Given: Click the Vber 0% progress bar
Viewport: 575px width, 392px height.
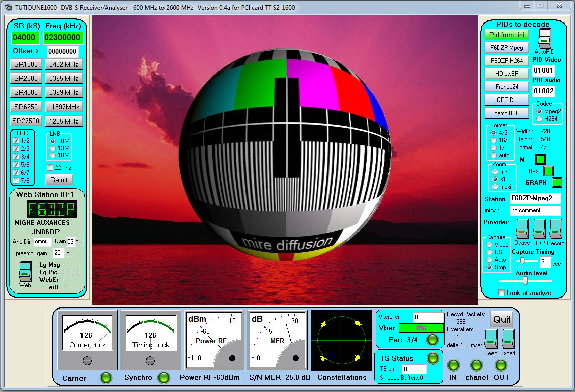Looking at the screenshot, I should 421,328.
